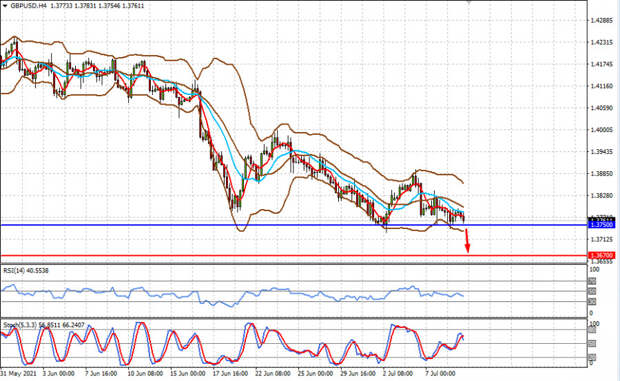
Task: Click 1.42315 on the price axis
Action: [601, 42]
